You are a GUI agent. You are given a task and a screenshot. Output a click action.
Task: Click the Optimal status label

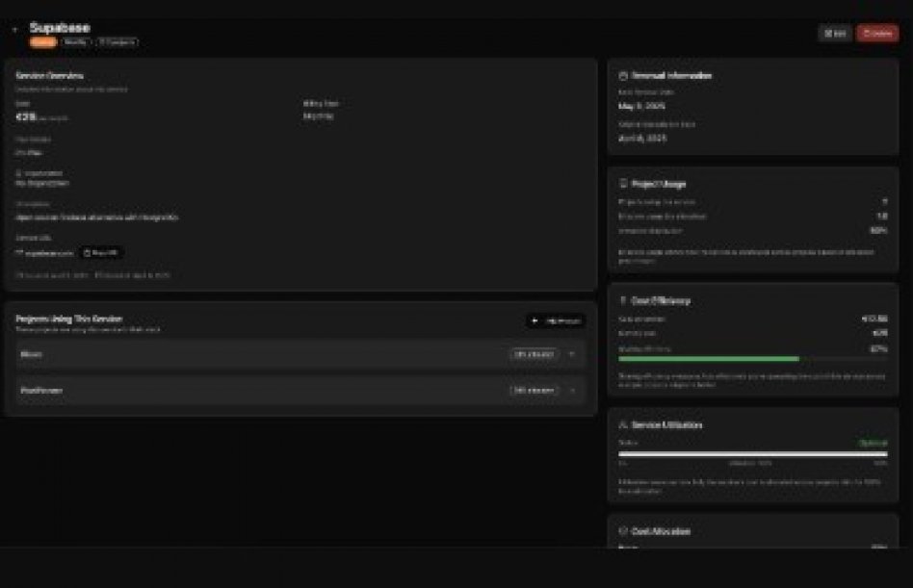coord(874,443)
